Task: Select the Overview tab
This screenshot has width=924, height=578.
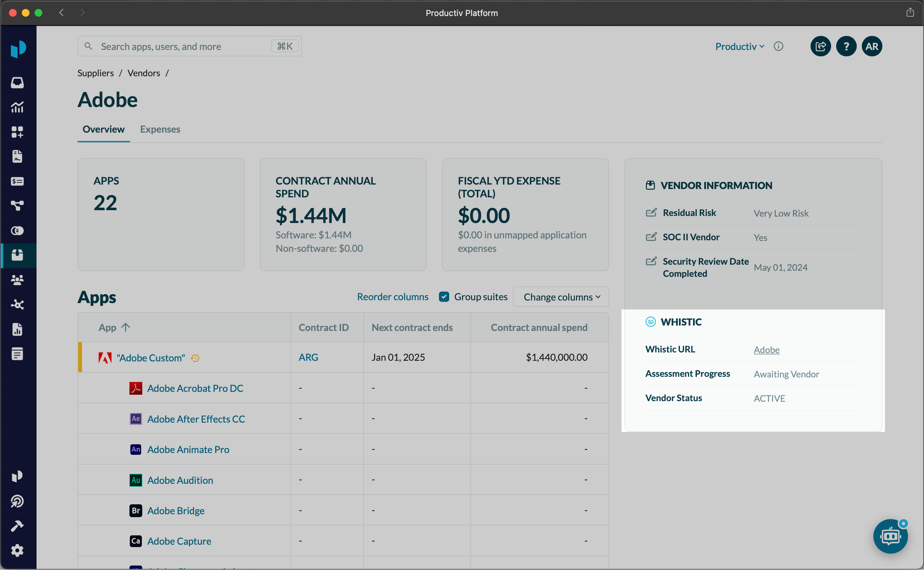Action: 103,129
